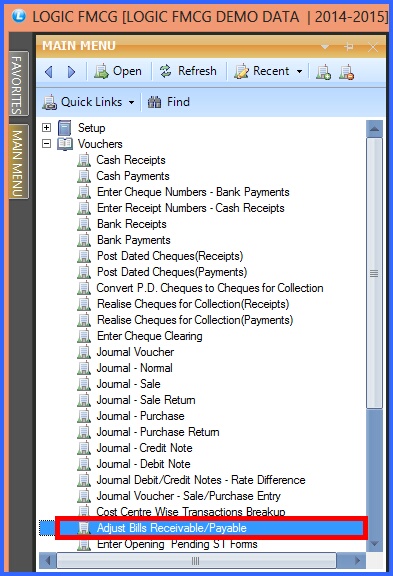
Task: Click the horizontal scrollbar left arrow
Action: (47, 561)
